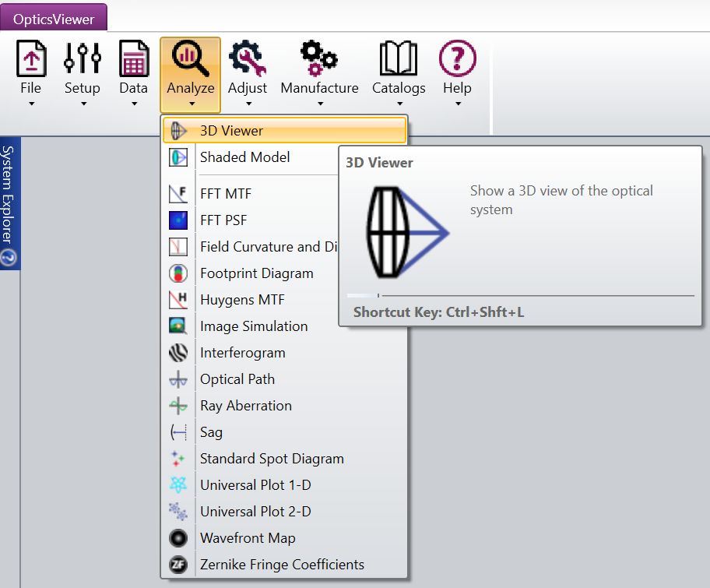Expand the File dropdown arrow
This screenshot has height=588, width=710.
click(x=31, y=104)
